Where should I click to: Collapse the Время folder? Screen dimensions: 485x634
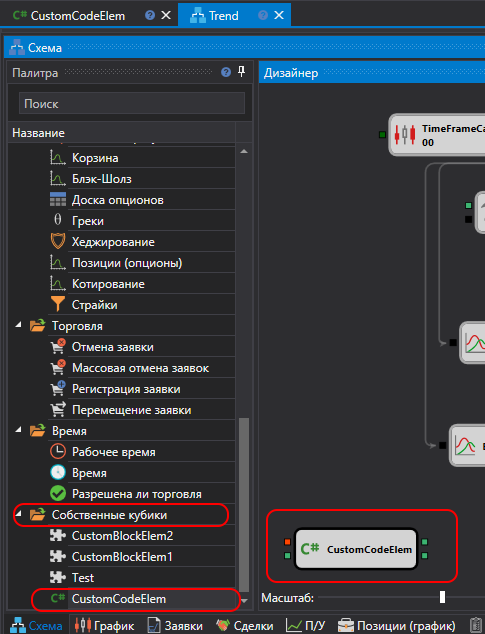[x=18, y=430]
